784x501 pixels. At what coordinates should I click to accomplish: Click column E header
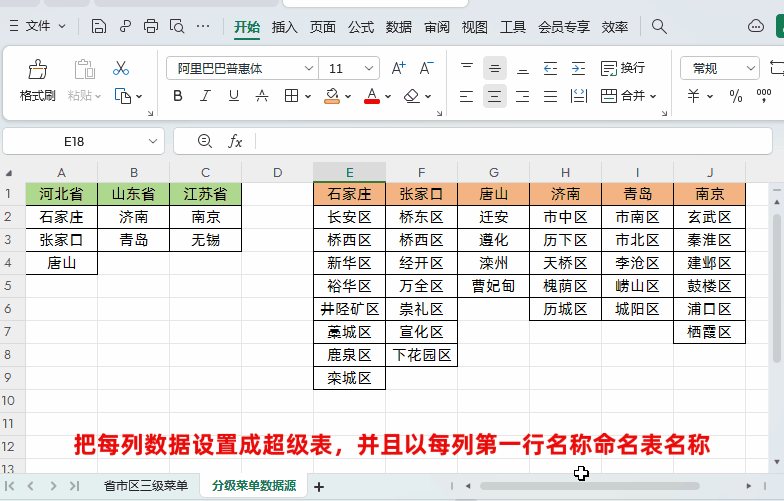350,172
